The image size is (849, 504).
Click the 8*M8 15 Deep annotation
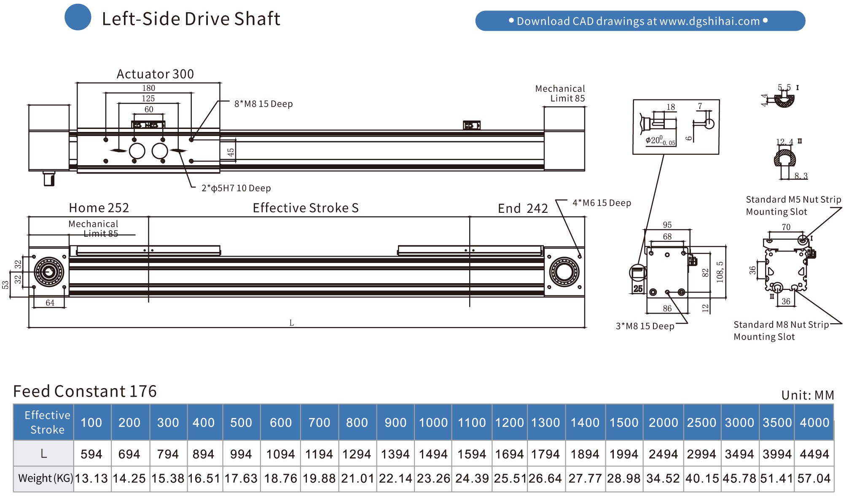coord(263,104)
